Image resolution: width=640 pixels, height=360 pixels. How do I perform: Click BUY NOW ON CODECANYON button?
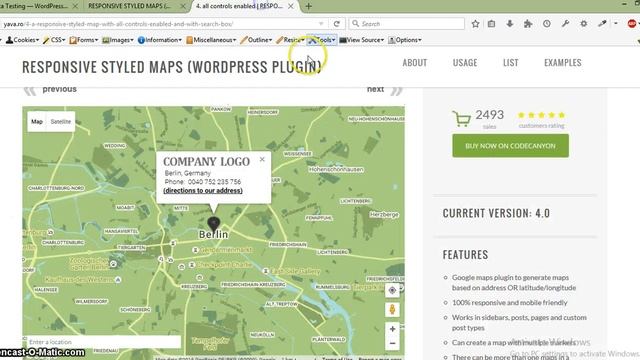tap(510, 146)
